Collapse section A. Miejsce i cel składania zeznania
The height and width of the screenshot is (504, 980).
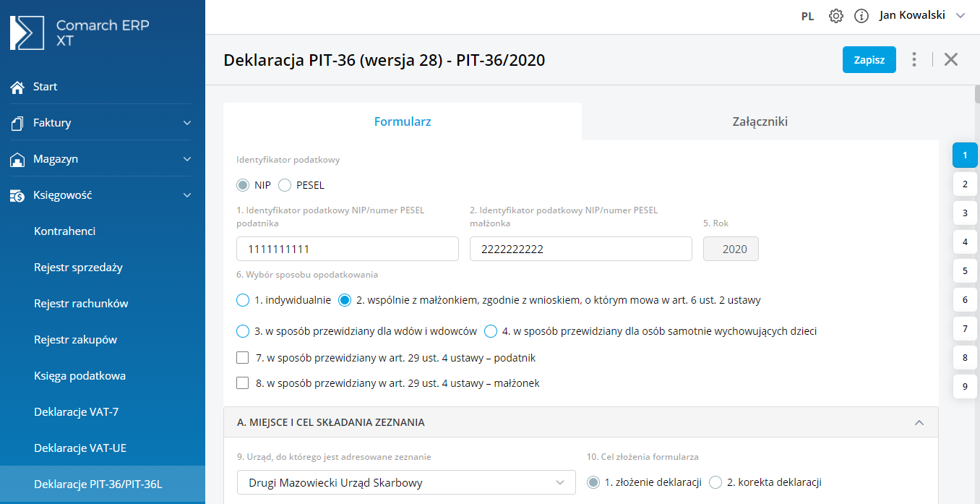tap(919, 422)
